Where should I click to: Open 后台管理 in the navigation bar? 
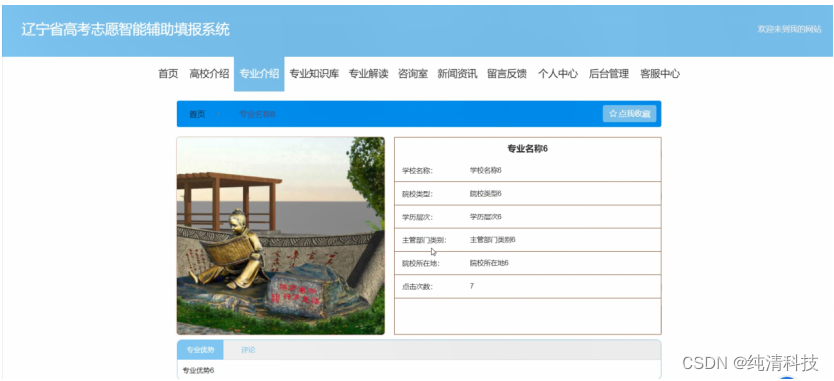[608, 74]
